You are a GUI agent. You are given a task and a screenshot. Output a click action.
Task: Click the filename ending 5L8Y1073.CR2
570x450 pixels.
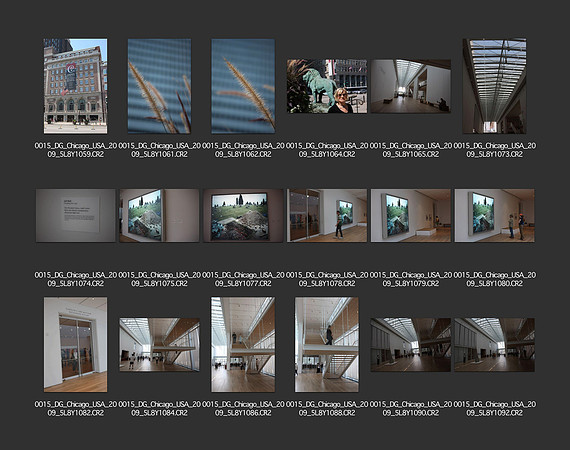494,150
